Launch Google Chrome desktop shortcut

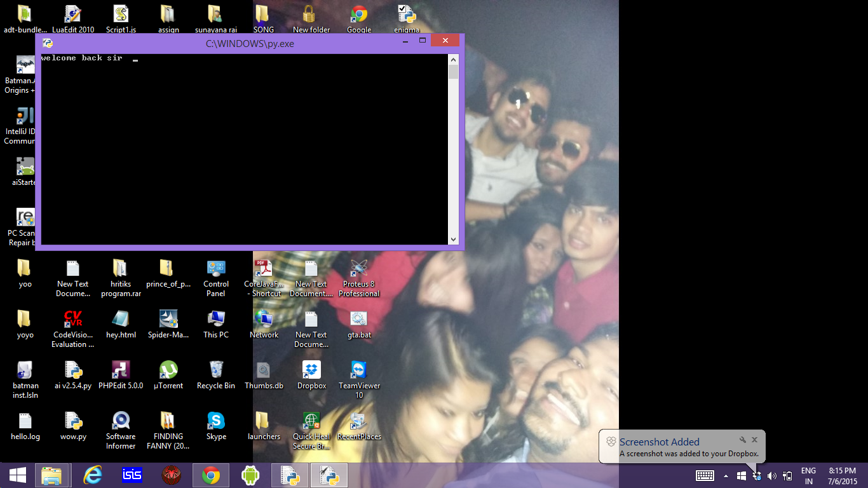[359, 19]
